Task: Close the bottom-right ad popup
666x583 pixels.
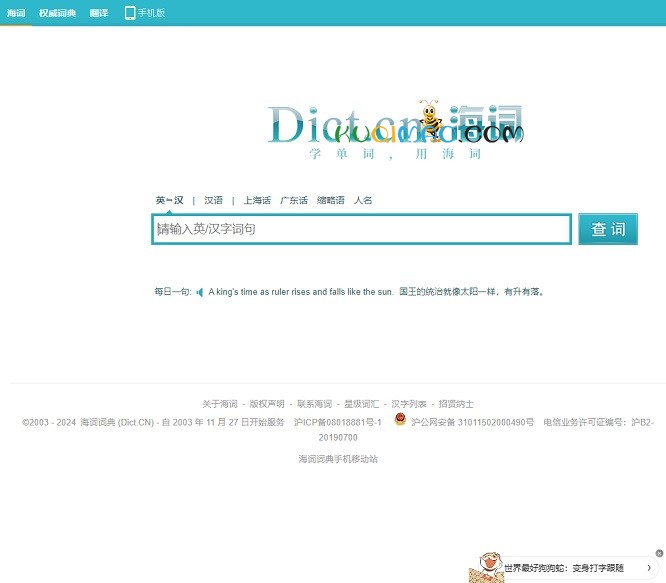Action: point(659,553)
